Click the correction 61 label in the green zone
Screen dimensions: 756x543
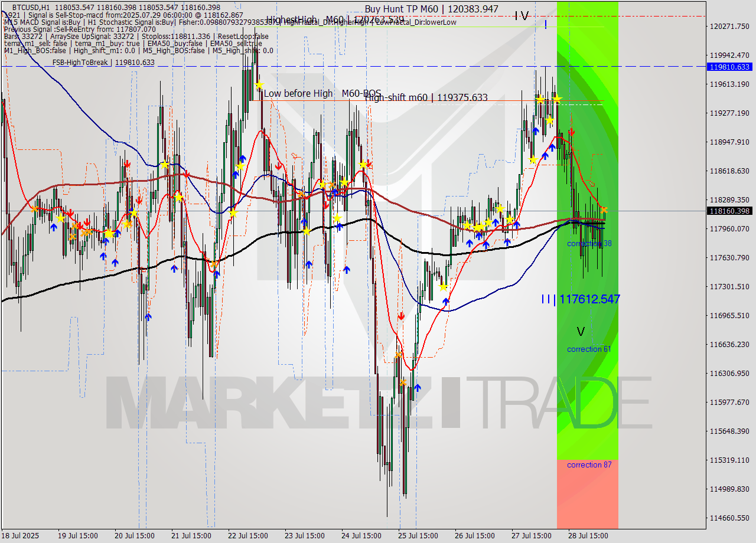point(589,349)
